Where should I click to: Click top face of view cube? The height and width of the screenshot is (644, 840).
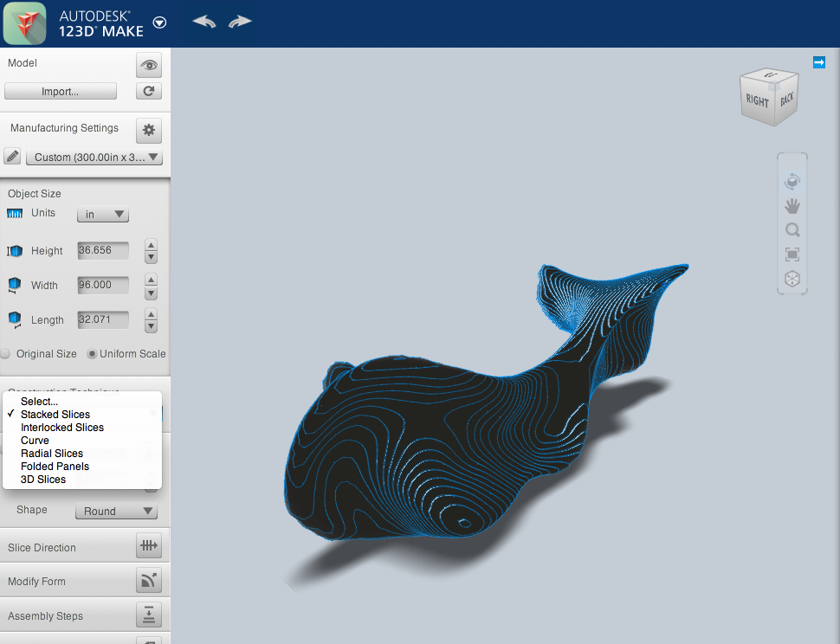[770, 75]
